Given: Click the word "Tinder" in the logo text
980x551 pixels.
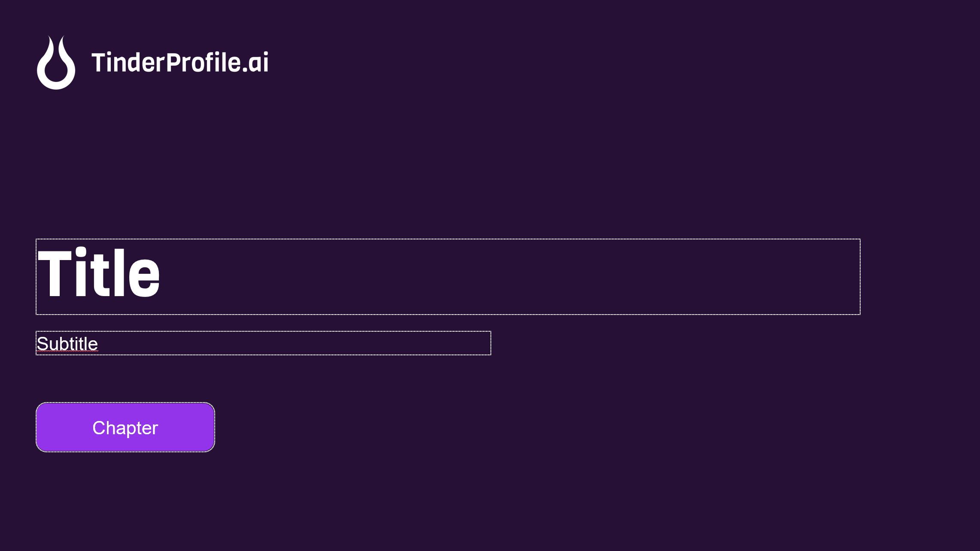Looking at the screenshot, I should tap(128, 63).
